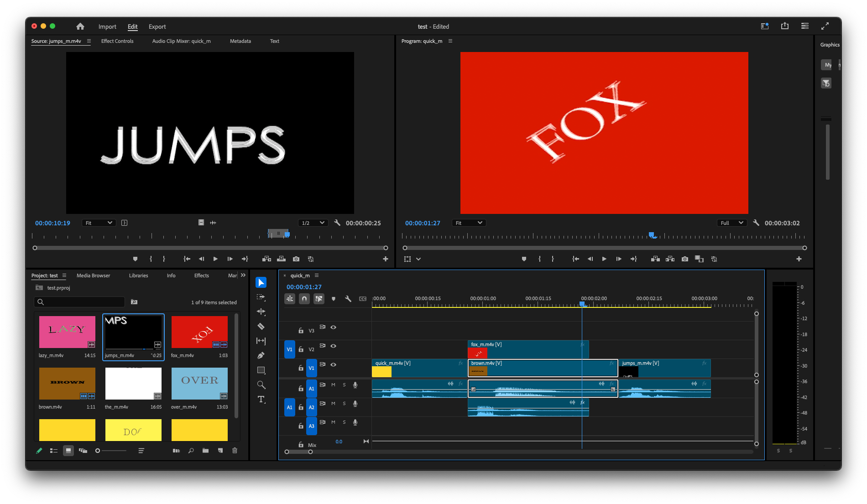Expand the hidden project panel tabs chevron

tap(243, 275)
